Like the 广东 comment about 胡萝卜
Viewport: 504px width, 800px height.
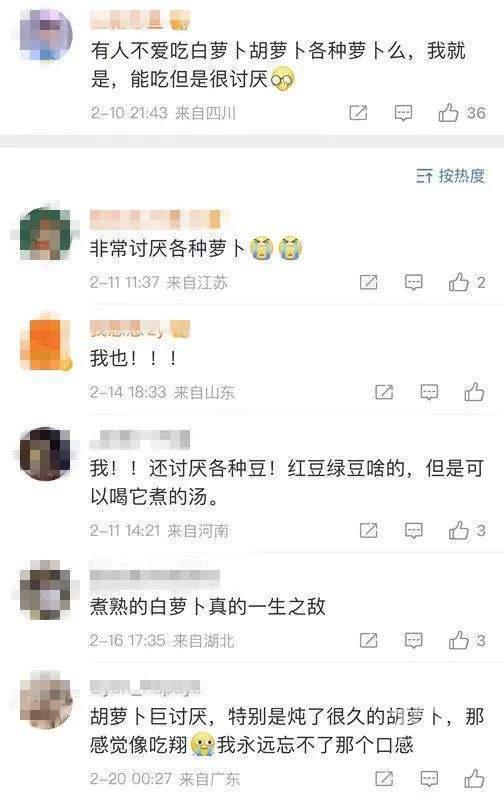point(474,779)
